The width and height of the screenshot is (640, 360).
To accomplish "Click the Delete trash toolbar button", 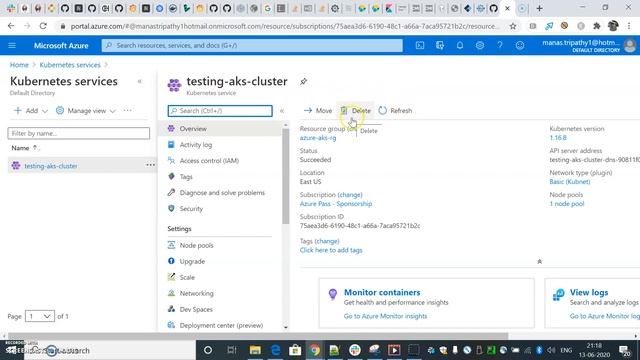I will tap(356, 111).
